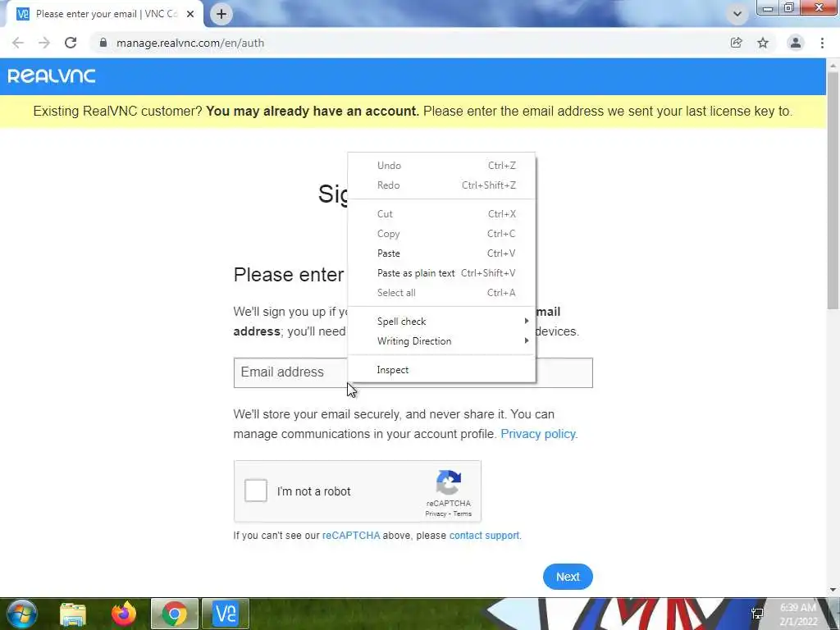Click Redo in the context menu

pyautogui.click(x=442, y=185)
